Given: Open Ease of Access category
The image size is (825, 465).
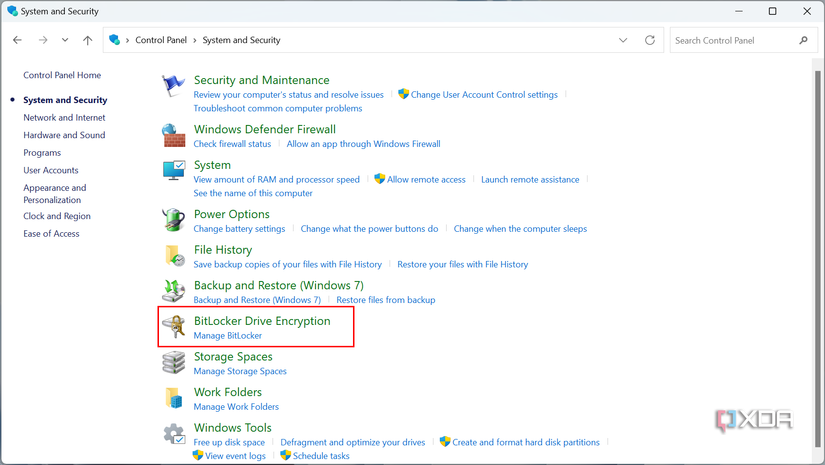Looking at the screenshot, I should pos(51,234).
